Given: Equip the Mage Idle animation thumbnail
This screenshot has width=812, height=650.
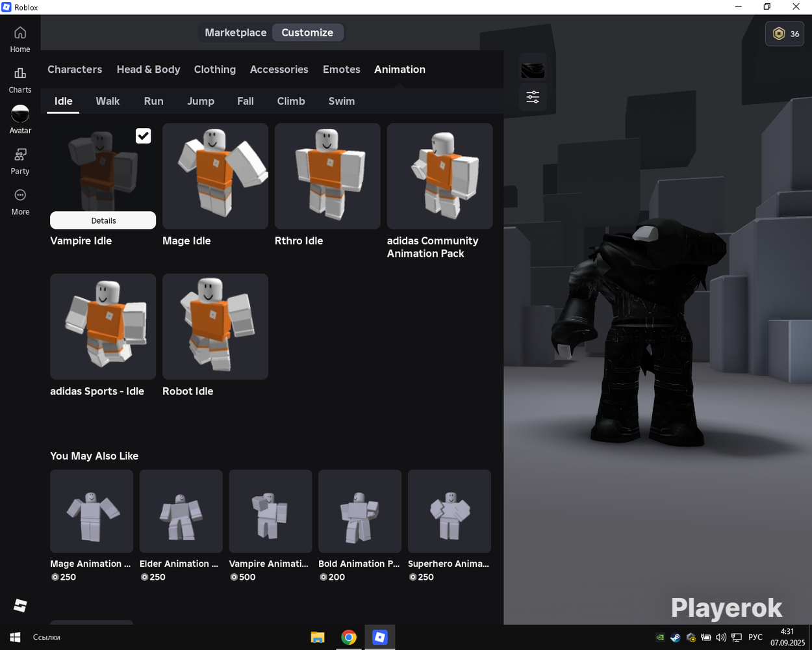Looking at the screenshot, I should (x=215, y=176).
